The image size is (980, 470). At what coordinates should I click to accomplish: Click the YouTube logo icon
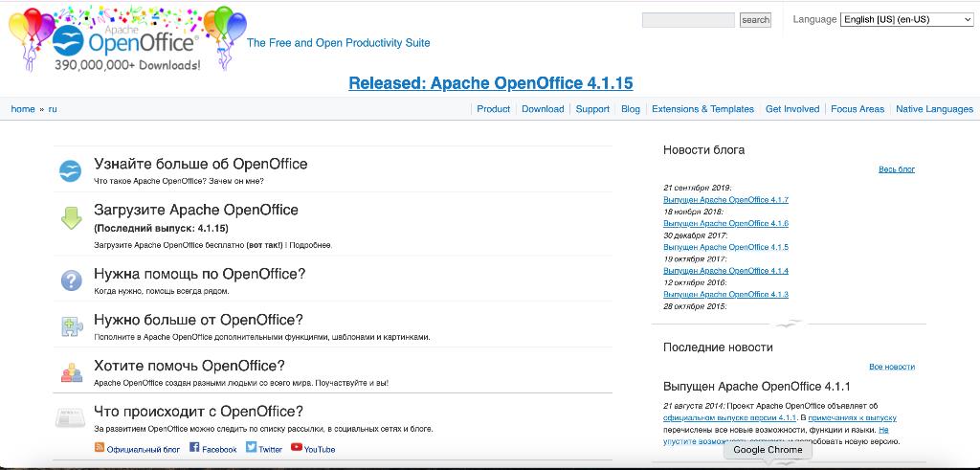[x=297, y=447]
